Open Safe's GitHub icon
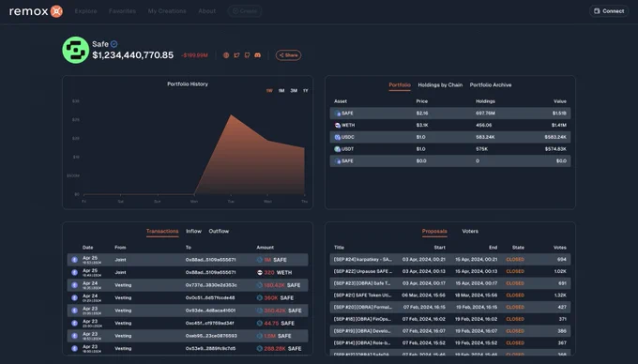This screenshot has height=364, width=638. (x=247, y=55)
